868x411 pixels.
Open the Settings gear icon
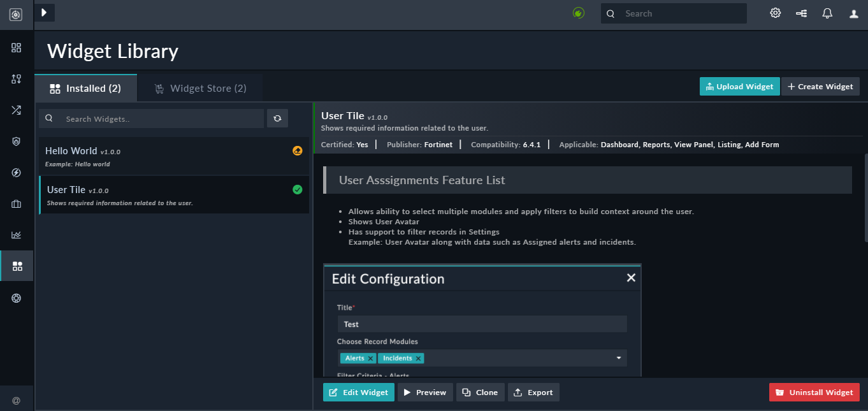[775, 13]
